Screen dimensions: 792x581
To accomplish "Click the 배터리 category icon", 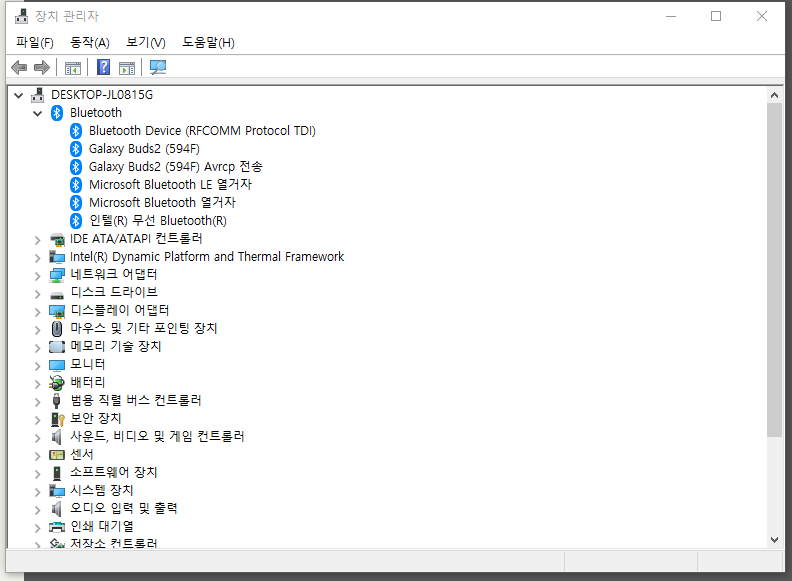I will [57, 383].
